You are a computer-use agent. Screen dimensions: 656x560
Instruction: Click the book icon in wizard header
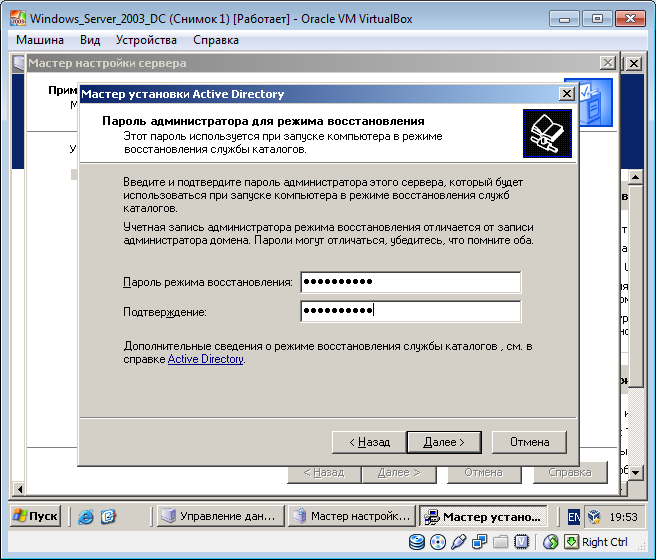547,133
